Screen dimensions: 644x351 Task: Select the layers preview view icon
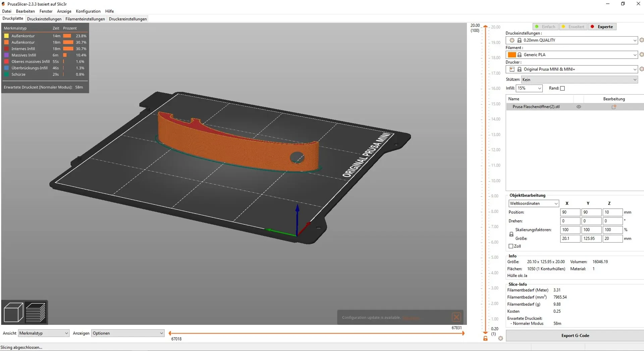click(x=36, y=312)
